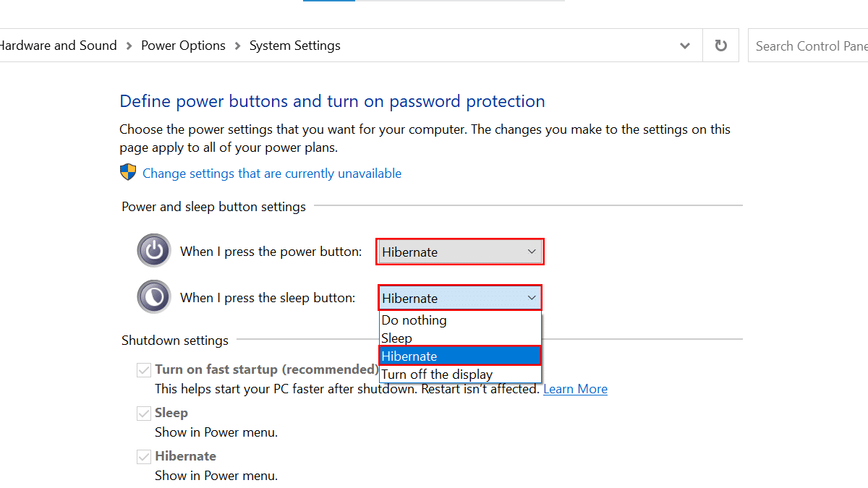The height and width of the screenshot is (488, 868).
Task: Expand the address bar history chevron
Action: pos(684,46)
